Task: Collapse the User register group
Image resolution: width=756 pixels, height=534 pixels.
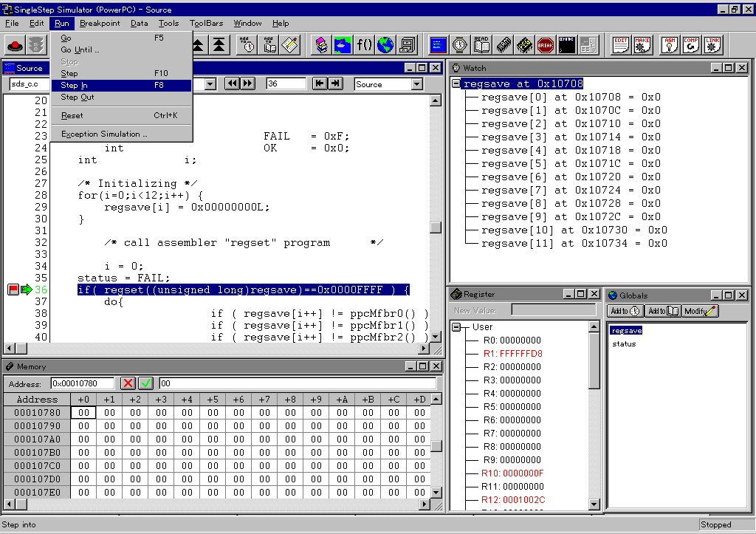Action: [456, 327]
